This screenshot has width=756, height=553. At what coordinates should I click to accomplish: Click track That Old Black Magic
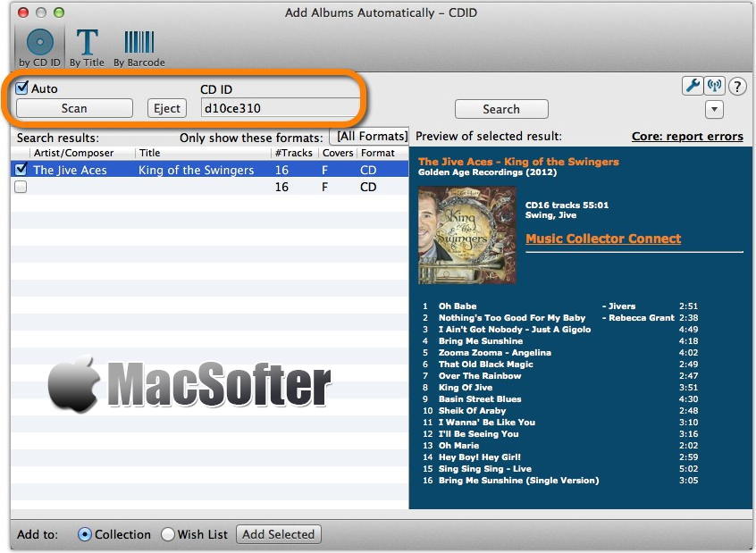coord(485,364)
